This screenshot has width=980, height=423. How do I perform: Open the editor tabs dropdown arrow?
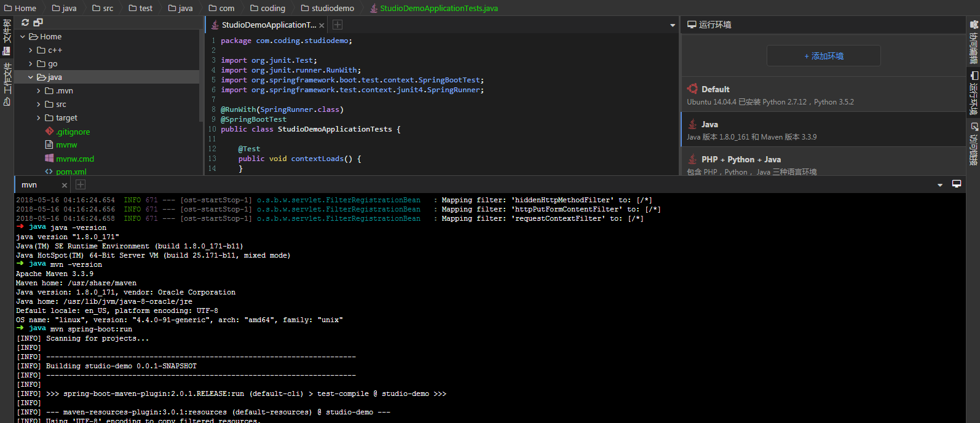tap(672, 25)
